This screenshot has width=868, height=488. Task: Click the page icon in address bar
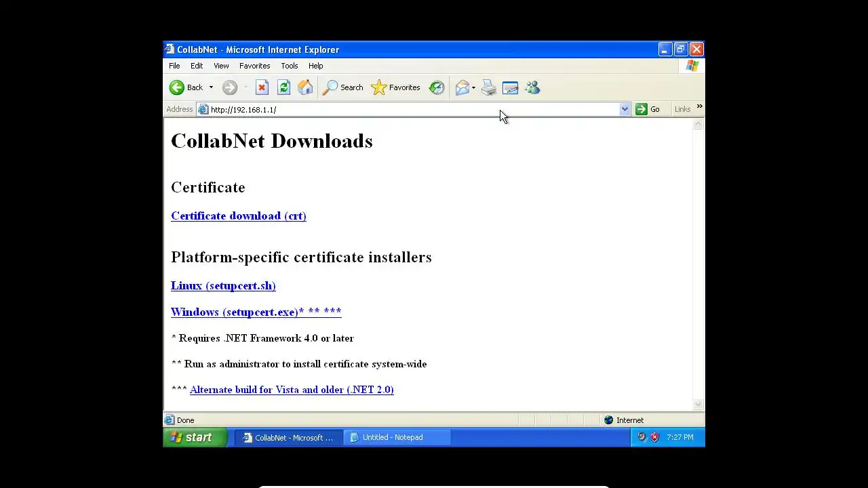tap(203, 109)
